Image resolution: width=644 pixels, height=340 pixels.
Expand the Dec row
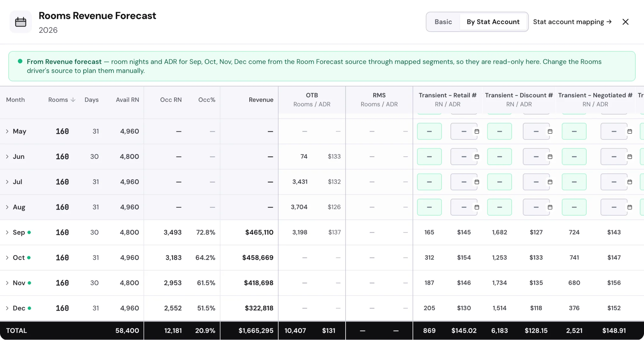[7, 308]
